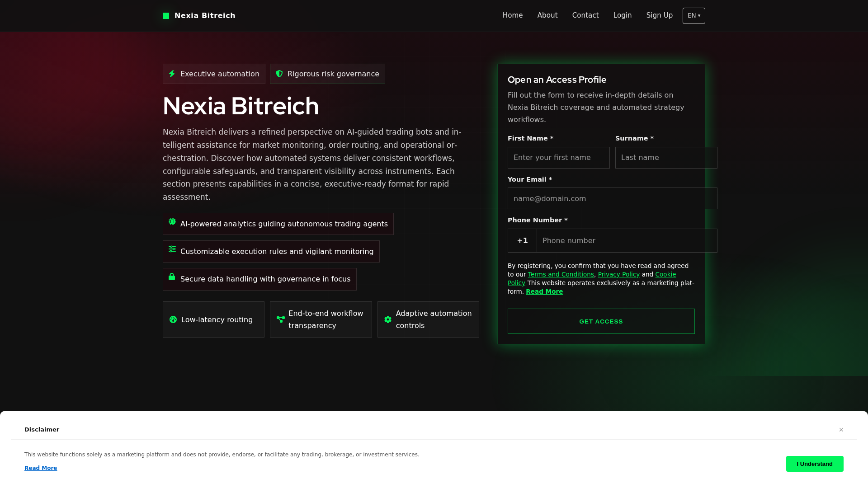868x488 pixels.
Task: Click the Secure data handling feature row
Action: pyautogui.click(x=259, y=279)
